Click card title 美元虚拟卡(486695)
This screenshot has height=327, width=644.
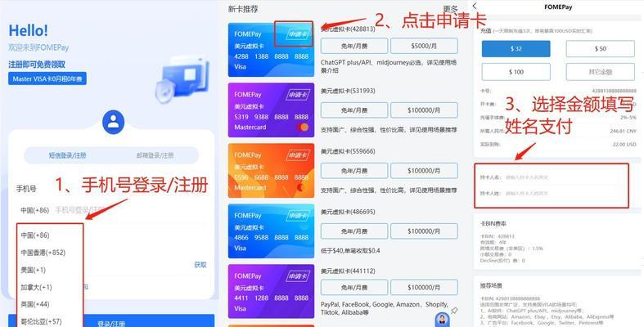[x=348, y=212]
